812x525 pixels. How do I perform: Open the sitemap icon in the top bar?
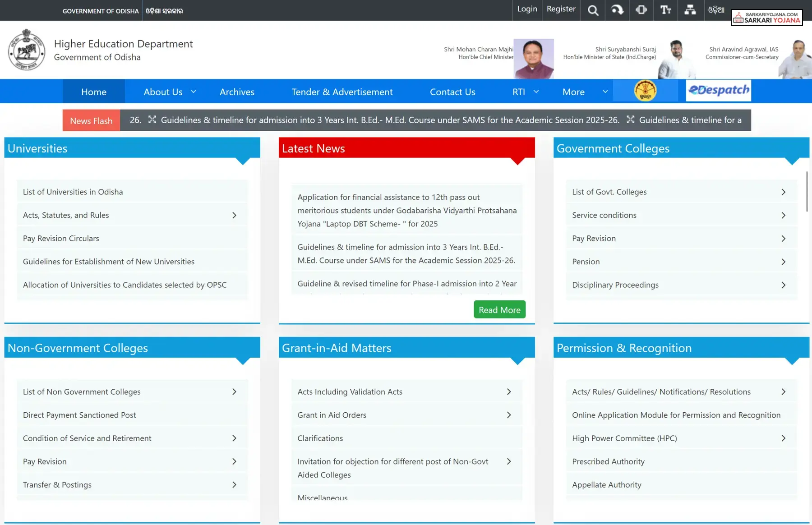click(x=691, y=10)
